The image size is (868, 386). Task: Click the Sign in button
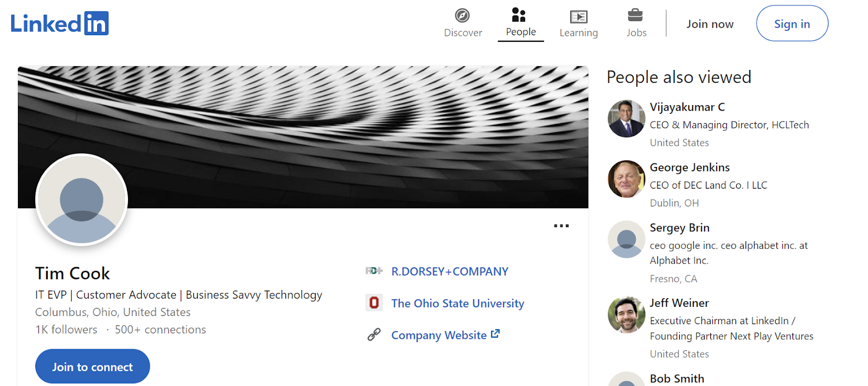[x=792, y=23]
